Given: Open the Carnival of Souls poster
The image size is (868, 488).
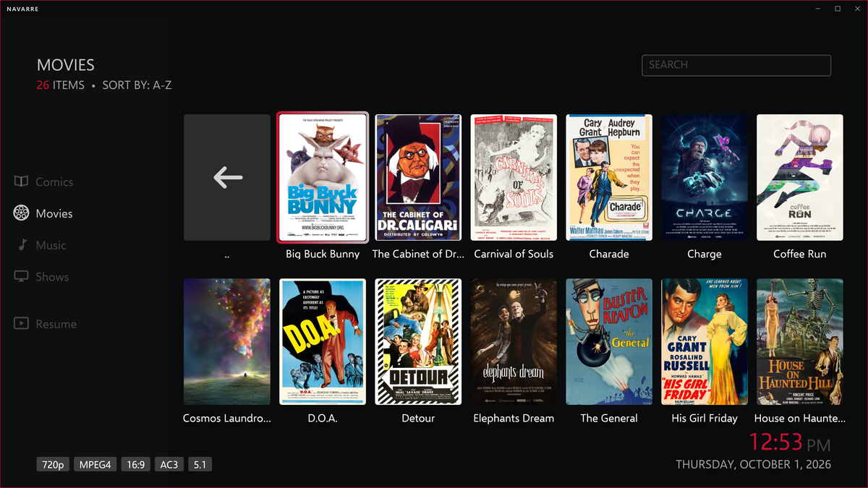Looking at the screenshot, I should pyautogui.click(x=514, y=178).
